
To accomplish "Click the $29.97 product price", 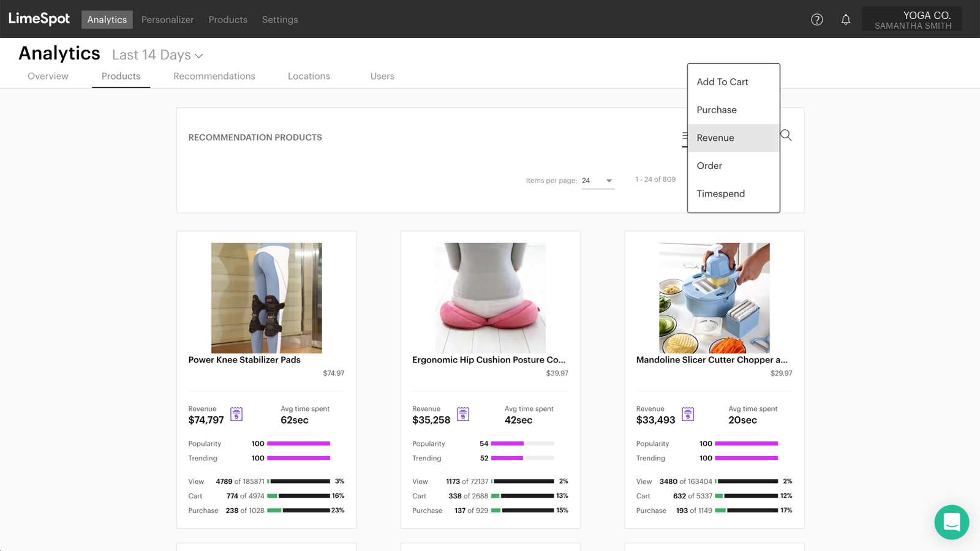I will (781, 373).
